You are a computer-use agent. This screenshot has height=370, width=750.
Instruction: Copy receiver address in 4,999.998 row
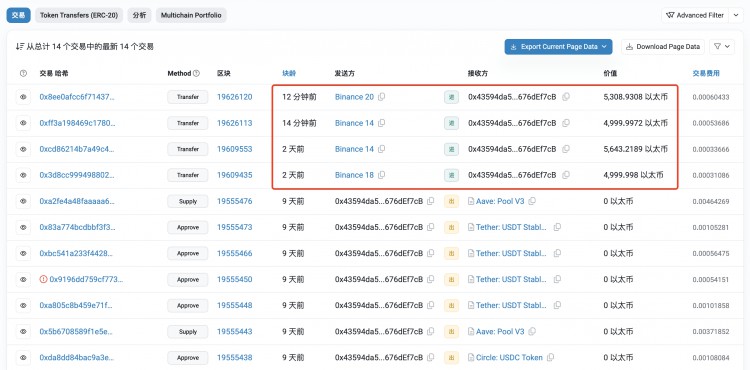pos(566,175)
